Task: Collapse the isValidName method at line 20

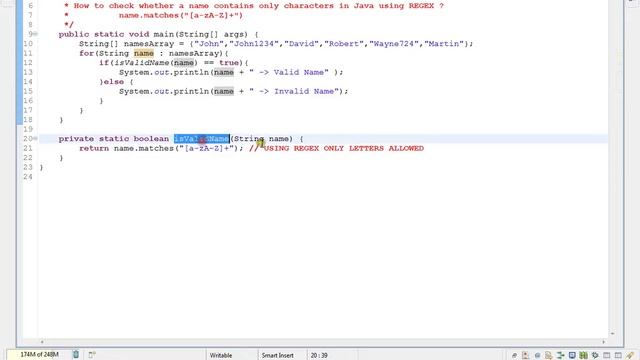Action: [36, 138]
